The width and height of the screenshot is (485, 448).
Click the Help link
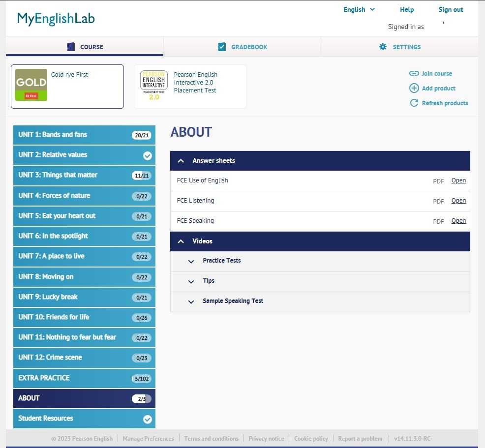click(407, 9)
